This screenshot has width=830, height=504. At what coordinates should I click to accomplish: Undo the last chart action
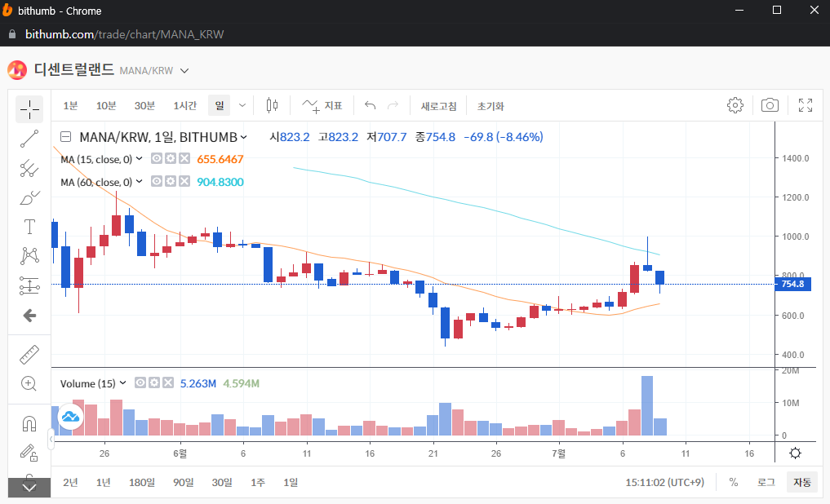pos(370,106)
